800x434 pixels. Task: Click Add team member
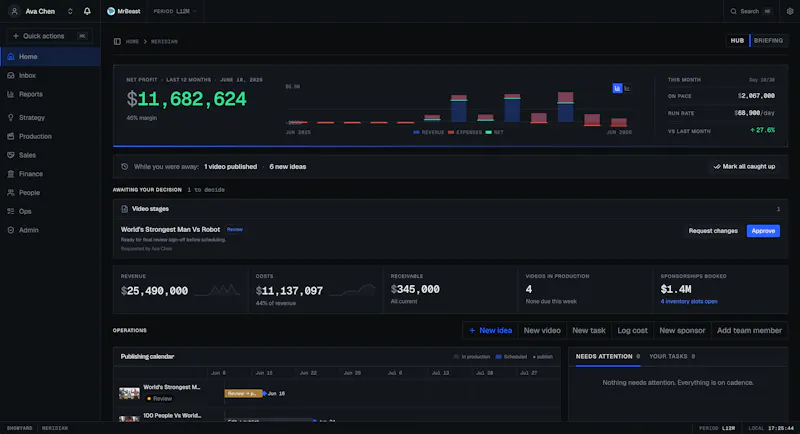pyautogui.click(x=749, y=330)
